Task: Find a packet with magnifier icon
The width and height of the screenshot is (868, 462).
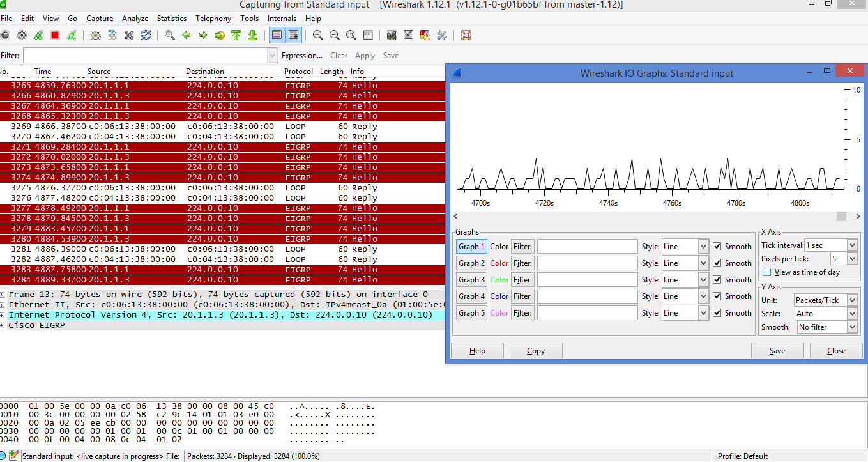Action: coord(170,35)
